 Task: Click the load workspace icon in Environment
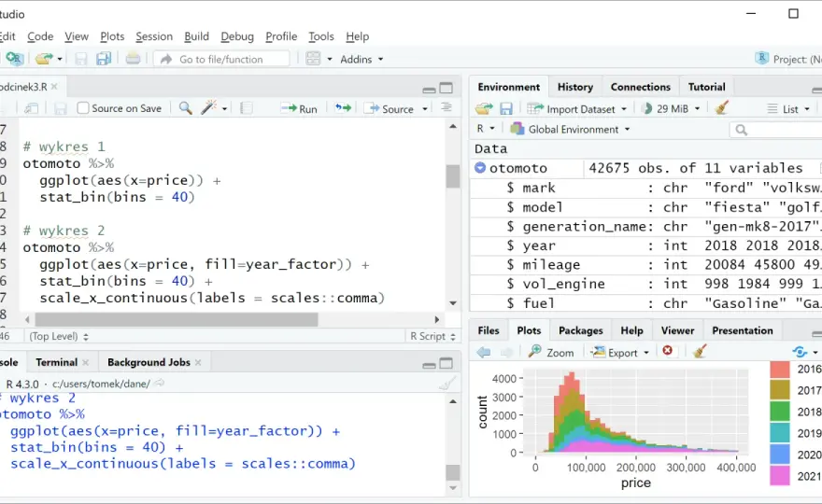click(x=484, y=108)
